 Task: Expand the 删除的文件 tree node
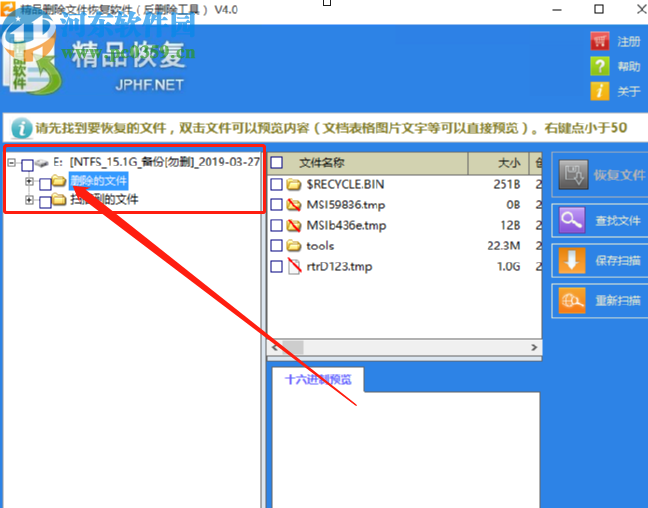tap(29, 181)
